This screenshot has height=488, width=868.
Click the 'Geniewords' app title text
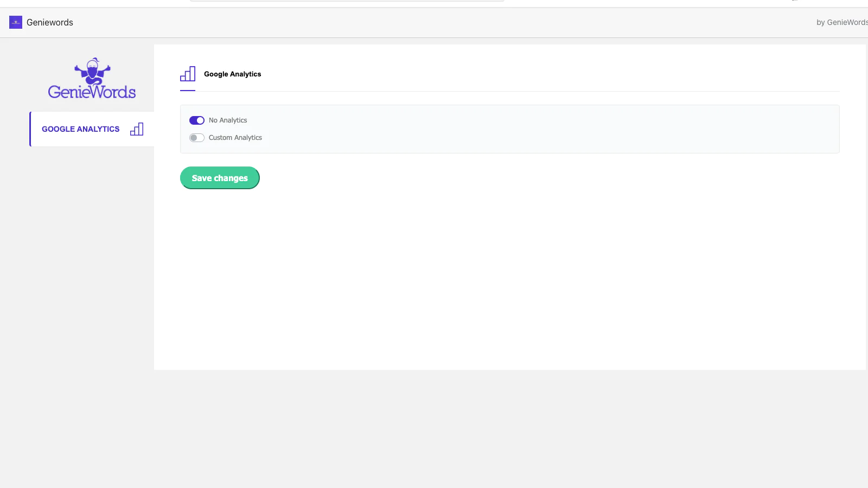tap(50, 22)
